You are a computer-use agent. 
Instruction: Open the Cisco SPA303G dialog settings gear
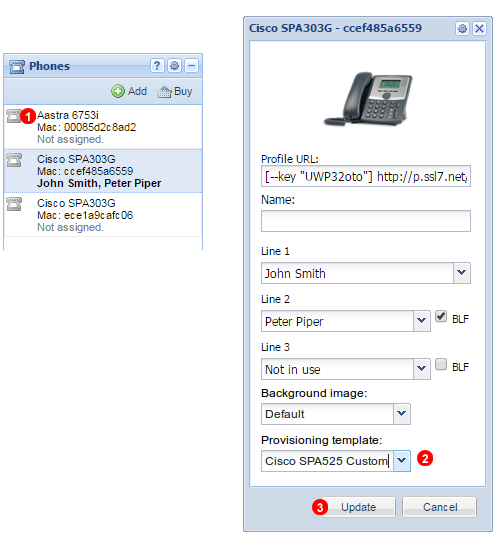click(462, 28)
